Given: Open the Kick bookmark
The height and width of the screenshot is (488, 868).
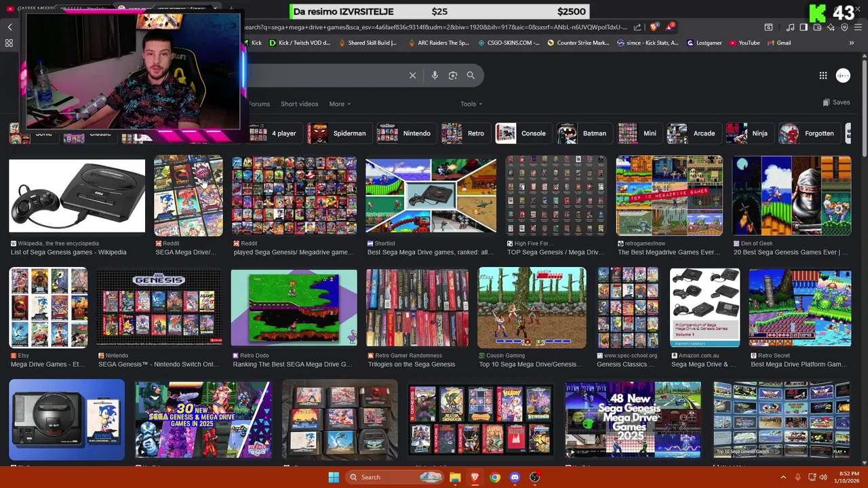Looking at the screenshot, I should tap(253, 43).
